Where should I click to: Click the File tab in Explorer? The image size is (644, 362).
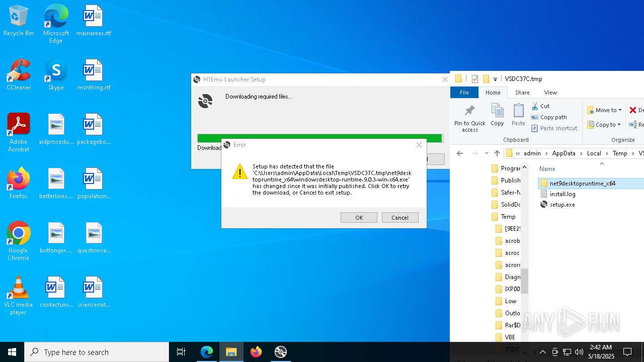[464, 93]
